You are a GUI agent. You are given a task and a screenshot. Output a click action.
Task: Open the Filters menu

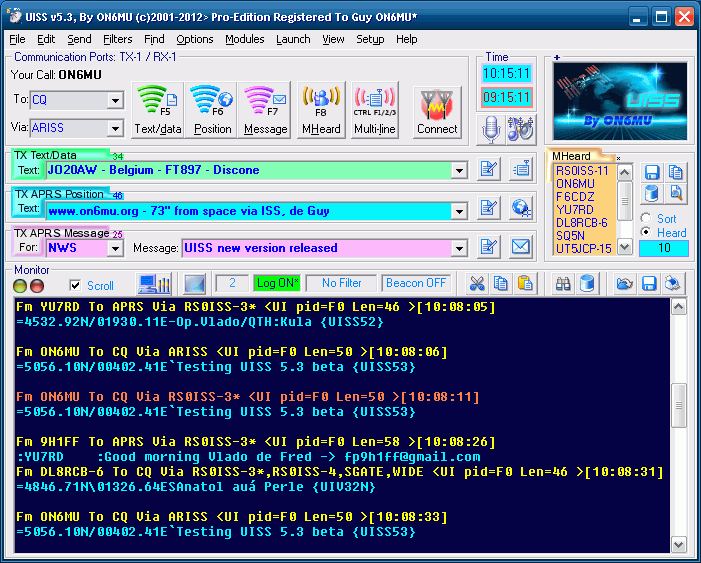tap(118, 39)
